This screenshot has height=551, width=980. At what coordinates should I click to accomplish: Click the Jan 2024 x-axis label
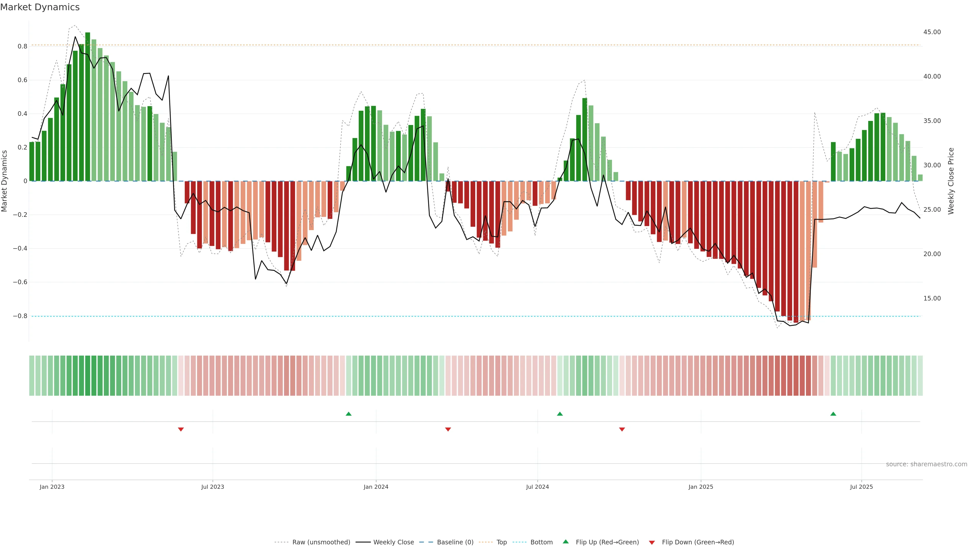point(376,487)
